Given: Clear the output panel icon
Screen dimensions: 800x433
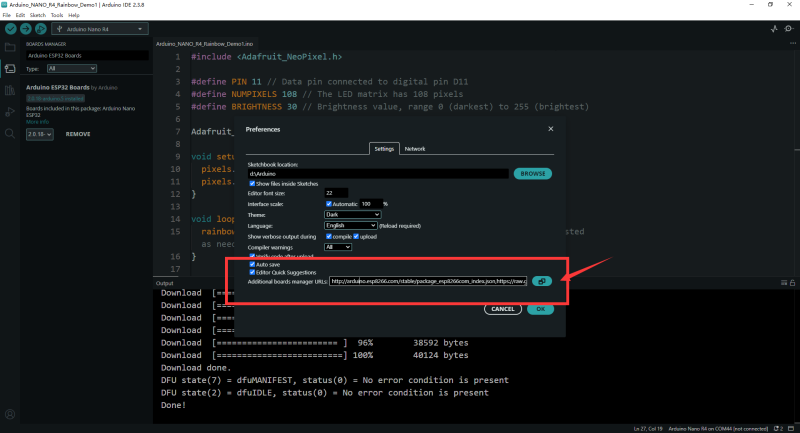Looking at the screenshot, I should [x=784, y=283].
